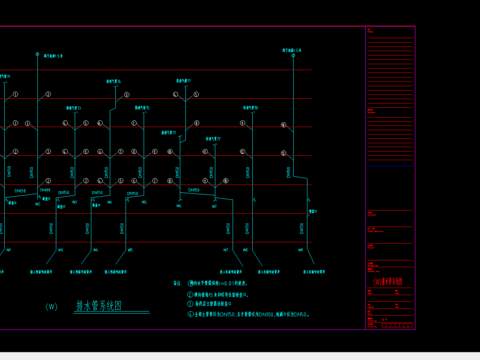The width and height of the screenshot is (480, 360).
Task: Select the small red text at the title block top
Action: (370, 31)
